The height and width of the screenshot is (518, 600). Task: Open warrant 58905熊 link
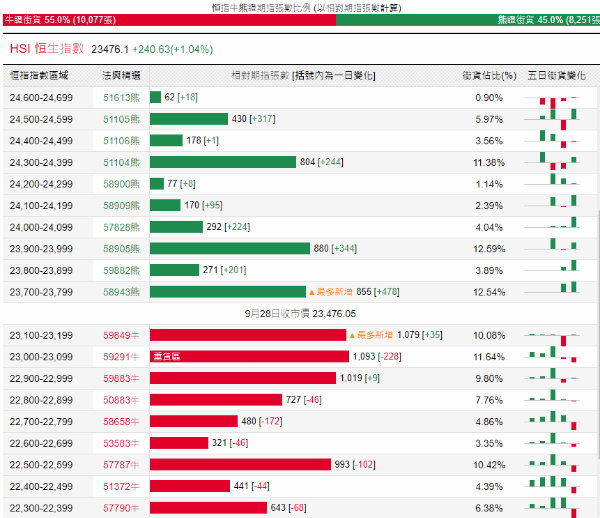tap(121, 249)
